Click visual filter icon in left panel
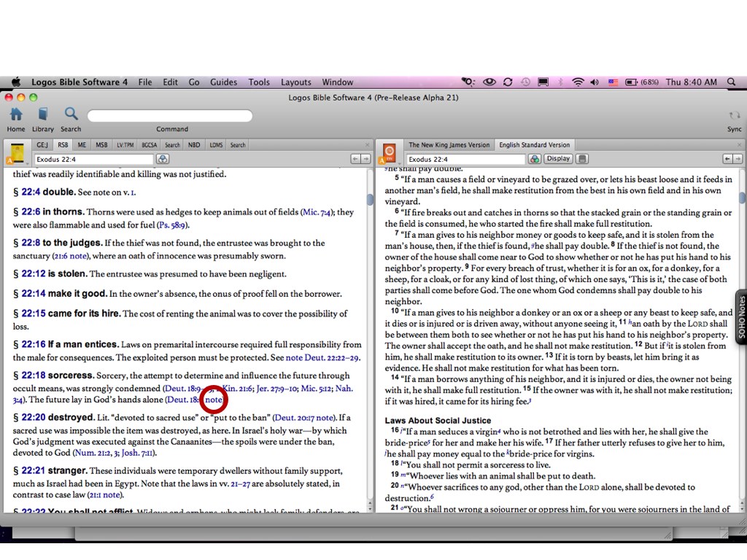 click(163, 159)
